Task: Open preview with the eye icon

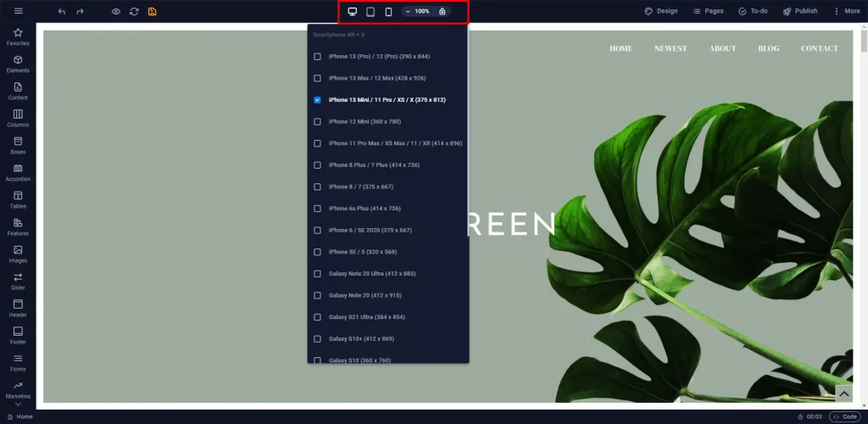Action: pos(115,12)
